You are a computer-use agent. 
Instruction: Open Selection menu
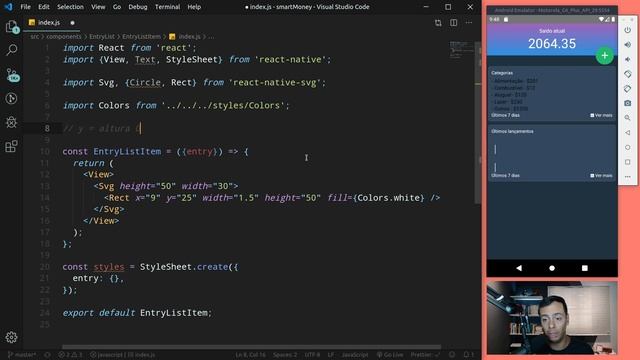(70, 7)
